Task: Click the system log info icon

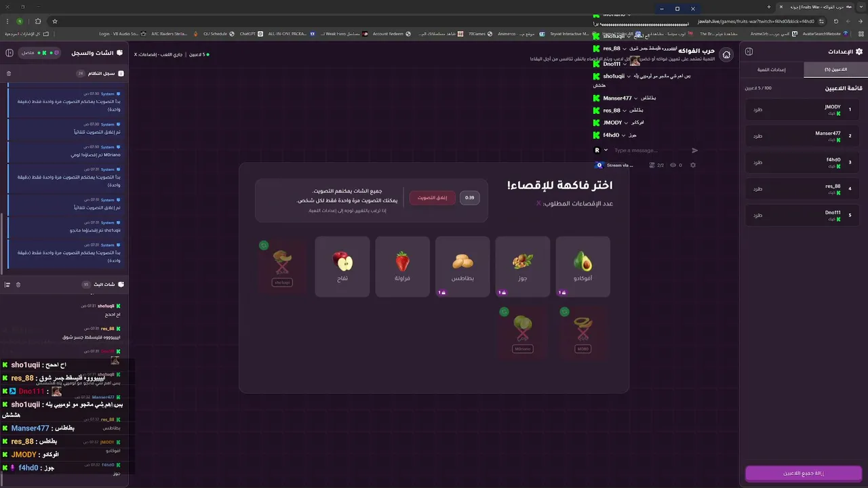Action: 121,73
